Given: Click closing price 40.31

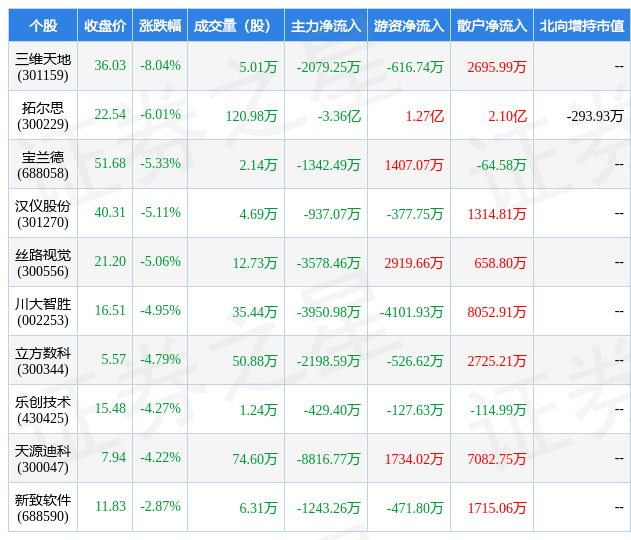Looking at the screenshot, I should [110, 212].
